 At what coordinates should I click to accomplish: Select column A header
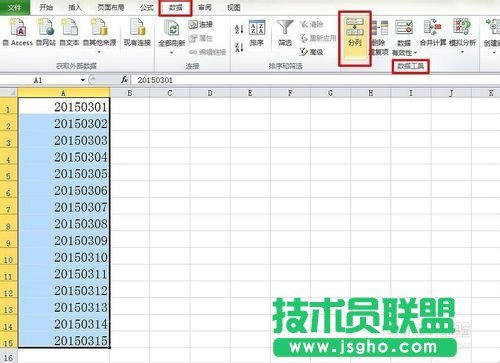coord(63,93)
